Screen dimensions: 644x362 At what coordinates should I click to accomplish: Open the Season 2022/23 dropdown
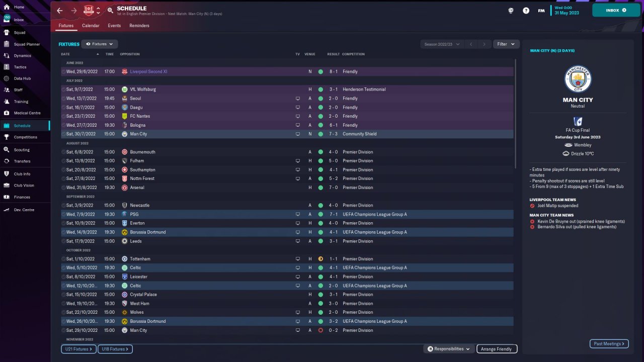click(442, 44)
